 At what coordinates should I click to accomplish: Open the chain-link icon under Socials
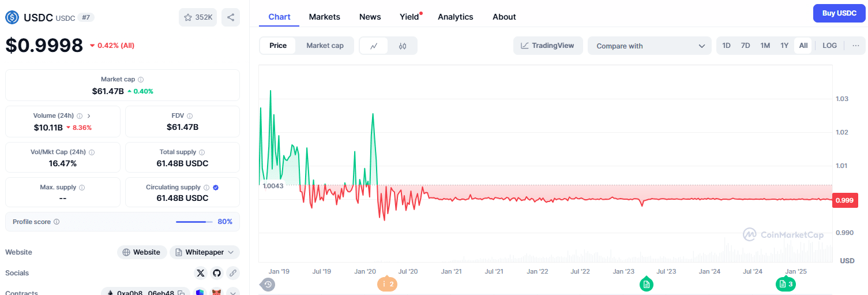click(233, 273)
